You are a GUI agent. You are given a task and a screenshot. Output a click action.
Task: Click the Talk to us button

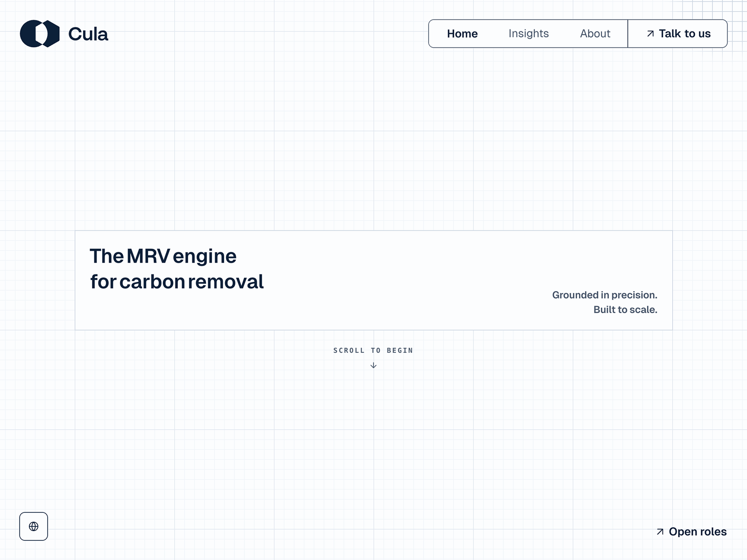click(x=678, y=34)
